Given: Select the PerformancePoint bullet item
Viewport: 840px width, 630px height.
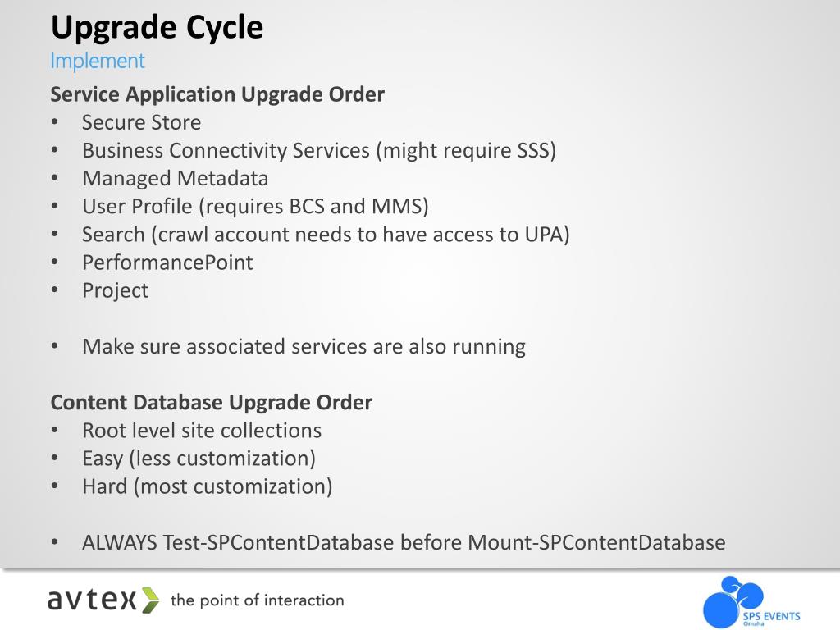Looking at the screenshot, I should (167, 262).
